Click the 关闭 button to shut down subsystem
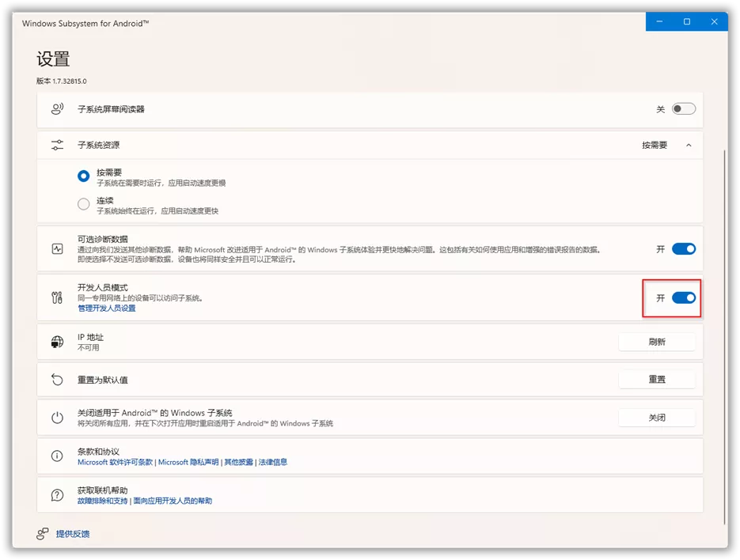Image resolution: width=740 pixels, height=560 pixels. tap(656, 418)
